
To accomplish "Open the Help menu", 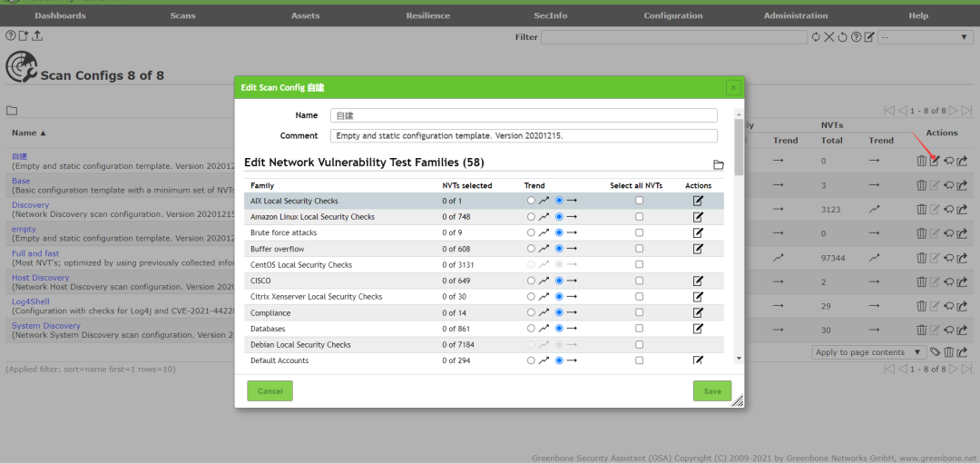I will [x=918, y=15].
